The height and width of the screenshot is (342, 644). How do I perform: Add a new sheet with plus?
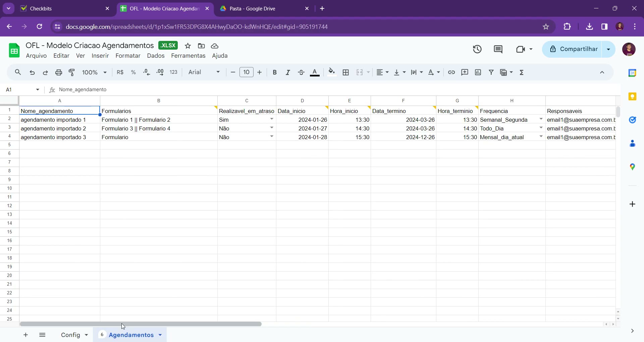pyautogui.click(x=25, y=335)
